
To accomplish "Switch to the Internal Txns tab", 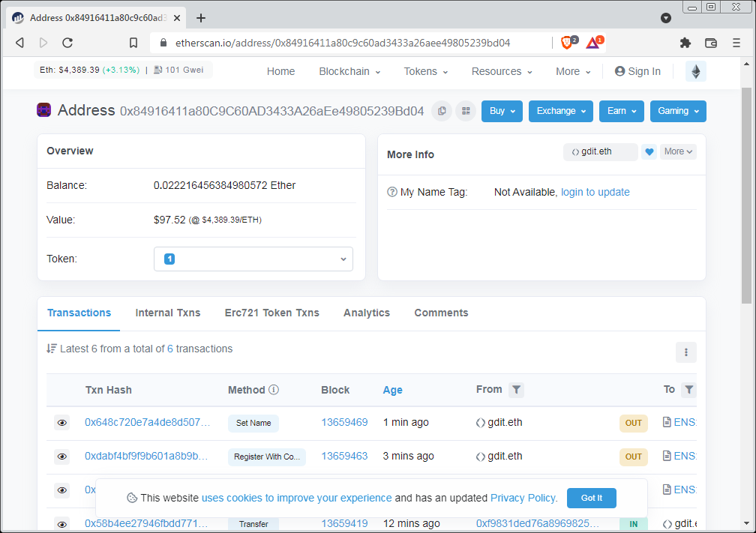I will tap(168, 313).
